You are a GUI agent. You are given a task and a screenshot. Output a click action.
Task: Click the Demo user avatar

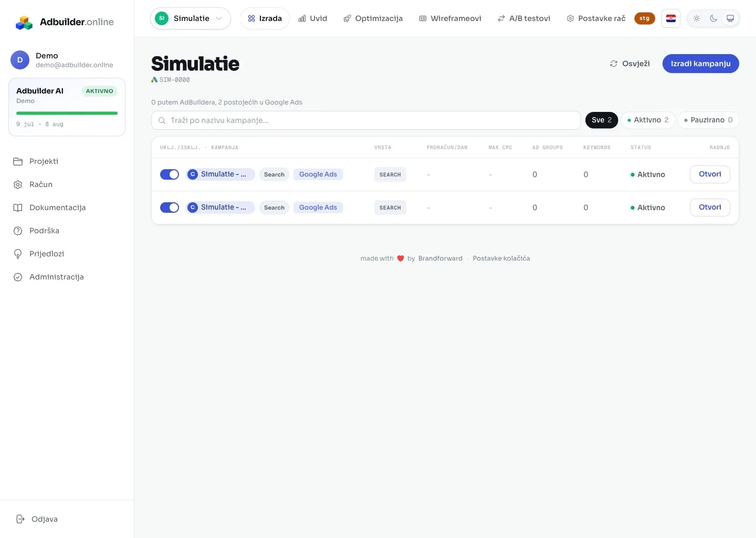20,60
